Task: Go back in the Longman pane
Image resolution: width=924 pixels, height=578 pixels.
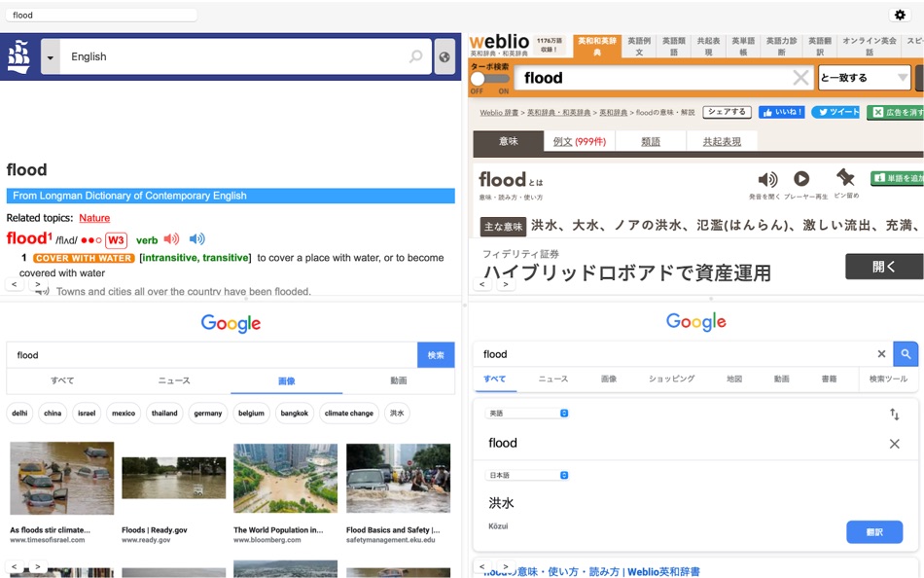Action: pos(15,284)
